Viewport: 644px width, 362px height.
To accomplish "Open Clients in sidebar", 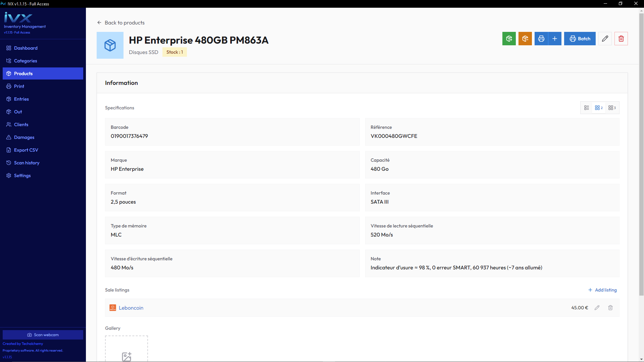I will coord(43,124).
